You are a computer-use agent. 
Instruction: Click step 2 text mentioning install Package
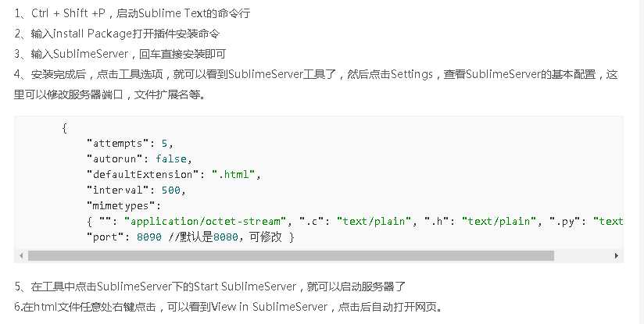click(x=117, y=34)
